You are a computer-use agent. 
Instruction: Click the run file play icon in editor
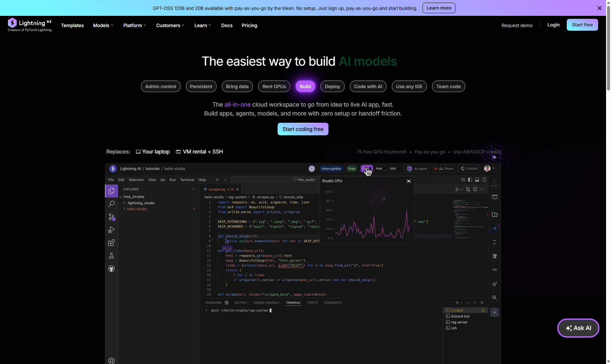coord(457,189)
